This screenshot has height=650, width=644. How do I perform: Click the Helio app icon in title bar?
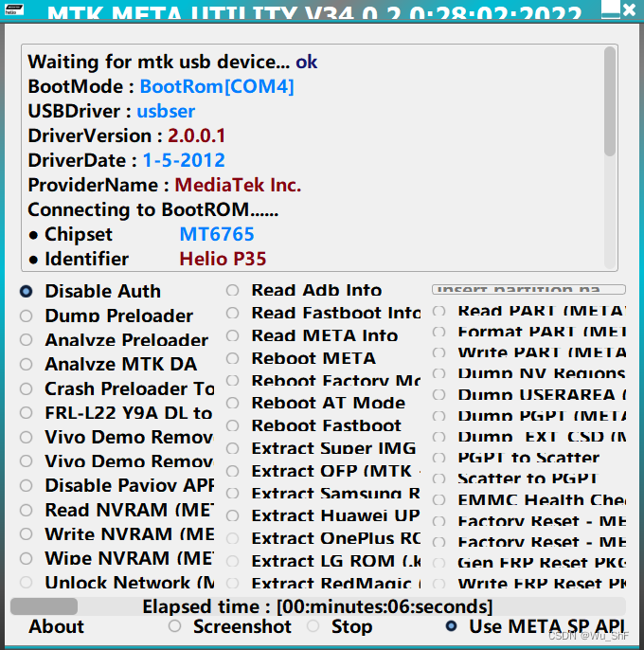pyautogui.click(x=13, y=9)
